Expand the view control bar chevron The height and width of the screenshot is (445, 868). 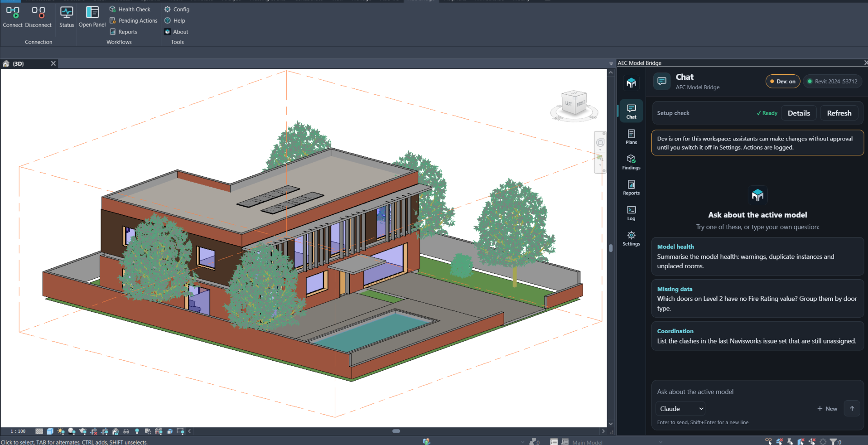coord(189,431)
